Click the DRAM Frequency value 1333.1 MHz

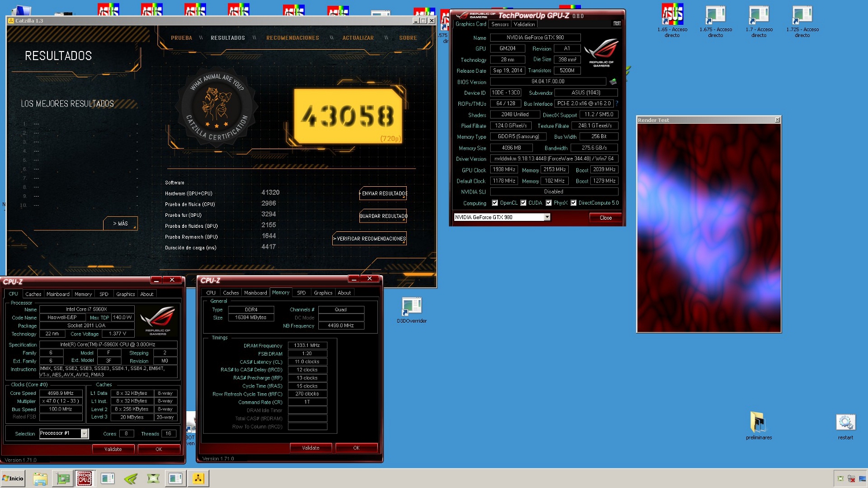(307, 345)
